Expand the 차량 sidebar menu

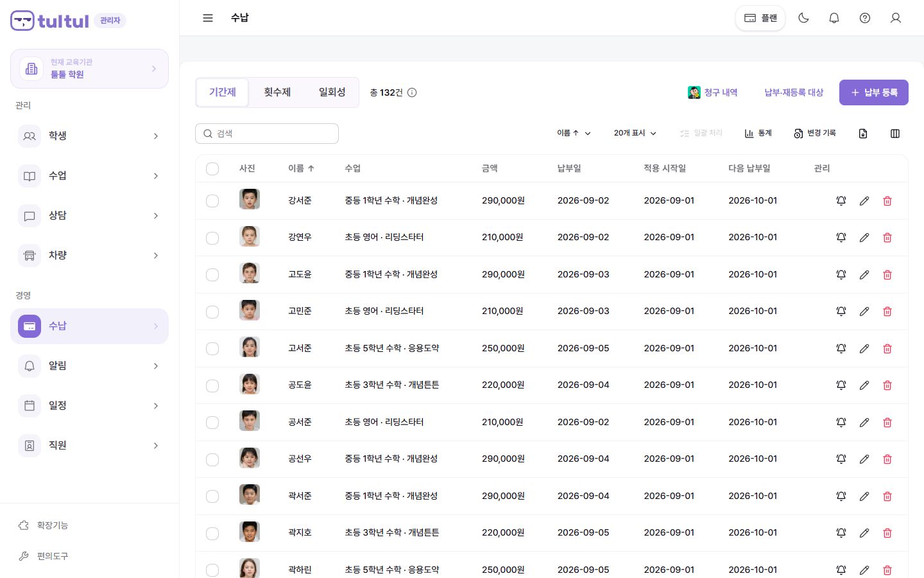point(89,256)
